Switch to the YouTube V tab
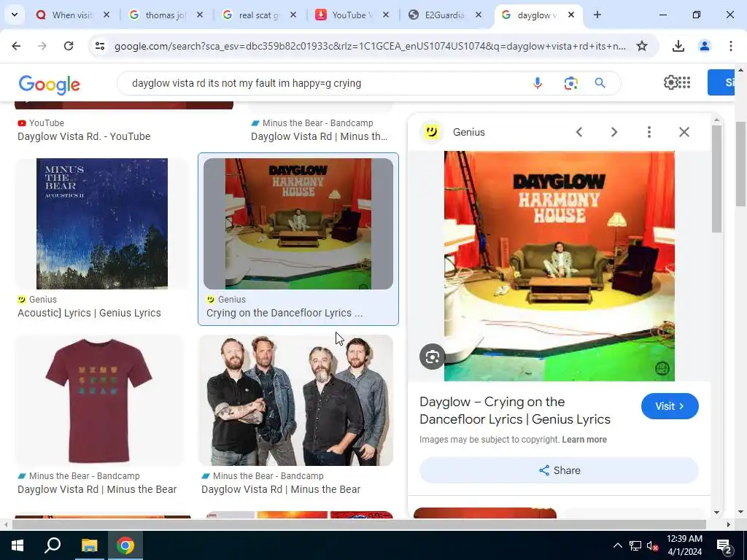The image size is (747, 560). coord(351,15)
